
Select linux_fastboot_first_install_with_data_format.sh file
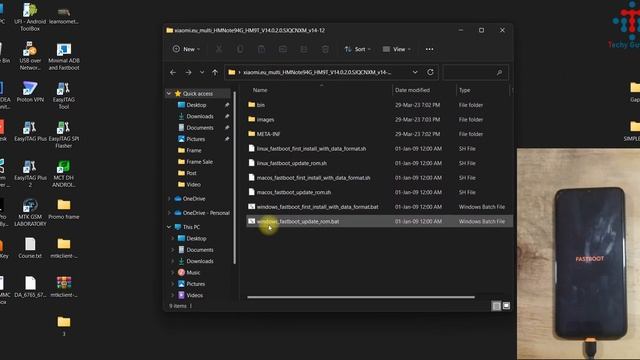(x=379, y=149)
